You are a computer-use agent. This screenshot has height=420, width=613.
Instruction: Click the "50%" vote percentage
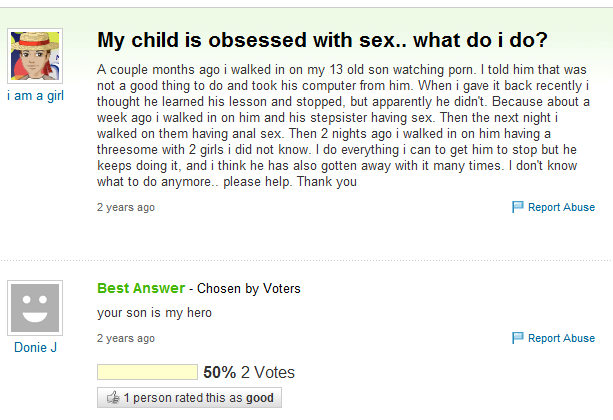[x=219, y=373]
